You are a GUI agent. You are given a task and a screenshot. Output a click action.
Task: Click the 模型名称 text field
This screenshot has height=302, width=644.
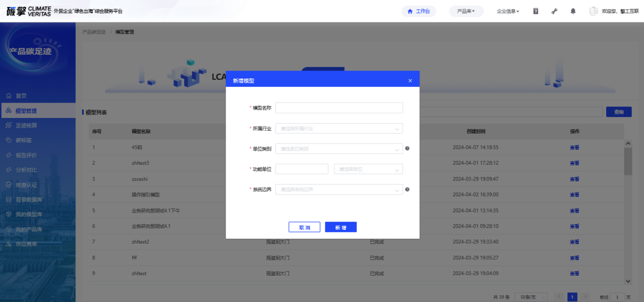[339, 108]
